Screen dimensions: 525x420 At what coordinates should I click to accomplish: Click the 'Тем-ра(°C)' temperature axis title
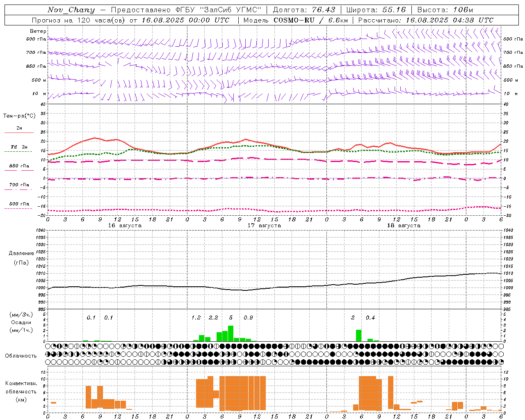click(x=19, y=116)
